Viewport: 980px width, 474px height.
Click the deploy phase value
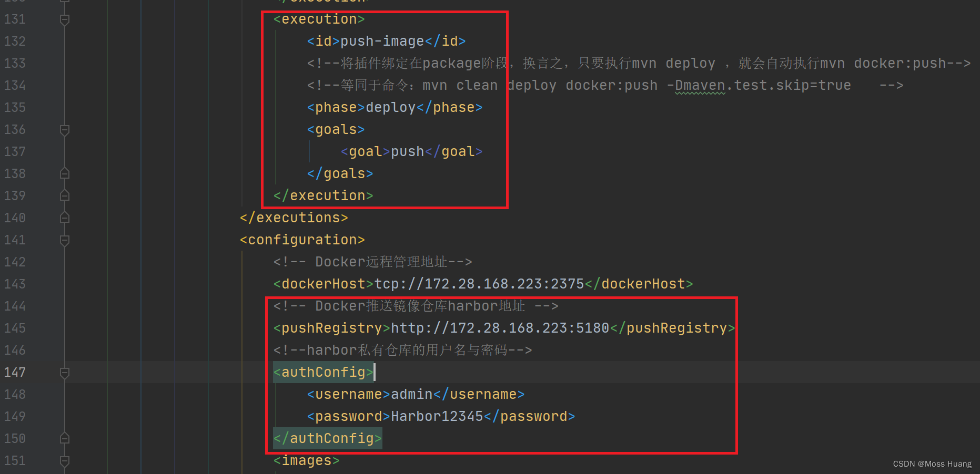point(391,107)
